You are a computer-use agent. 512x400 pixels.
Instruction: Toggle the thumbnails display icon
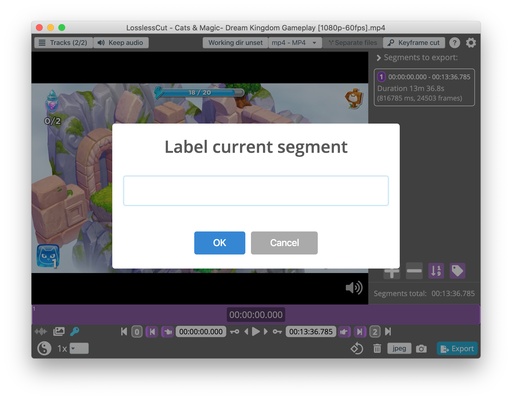[x=59, y=331]
